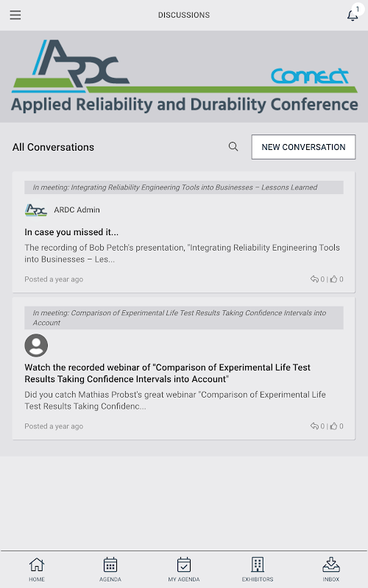The width and height of the screenshot is (368, 588).
Task: Click reply icon on 'In case you missed it' post
Action: [x=314, y=279]
